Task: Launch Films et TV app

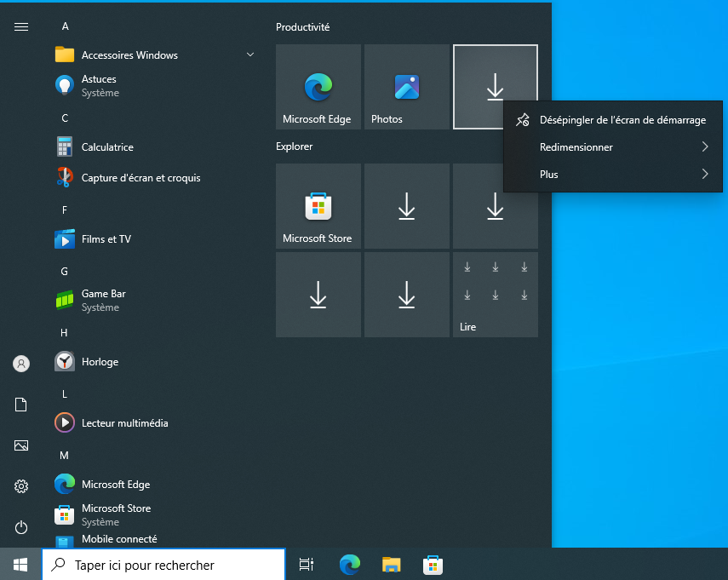Action: pos(154,239)
